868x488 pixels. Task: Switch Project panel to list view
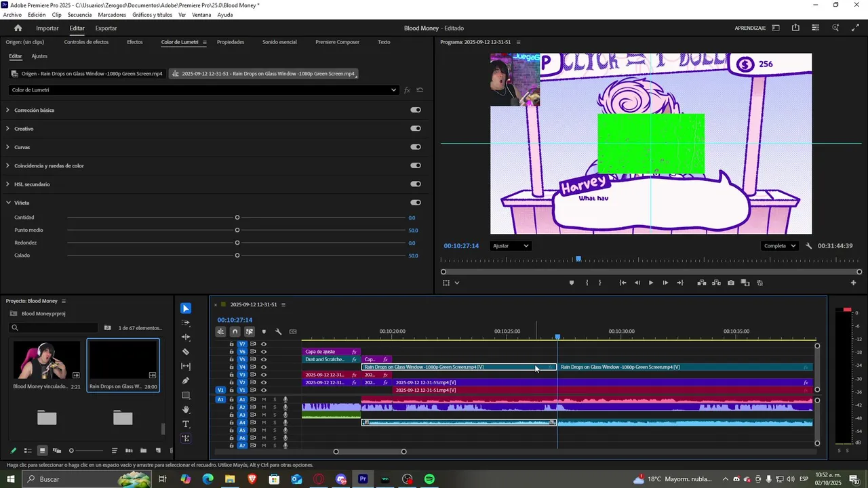point(28,451)
